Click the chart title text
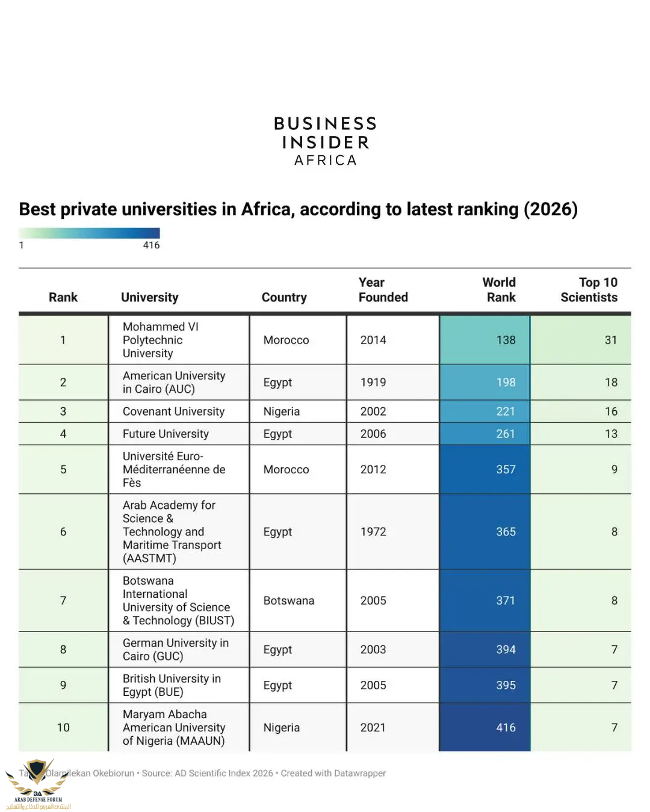 coord(298,209)
